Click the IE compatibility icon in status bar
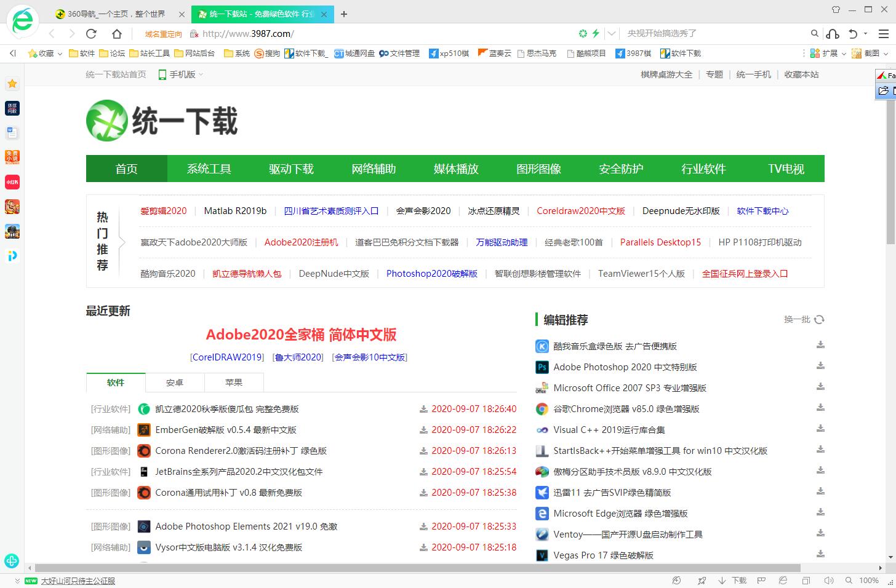Image resolution: width=896 pixels, height=588 pixels. point(783,581)
